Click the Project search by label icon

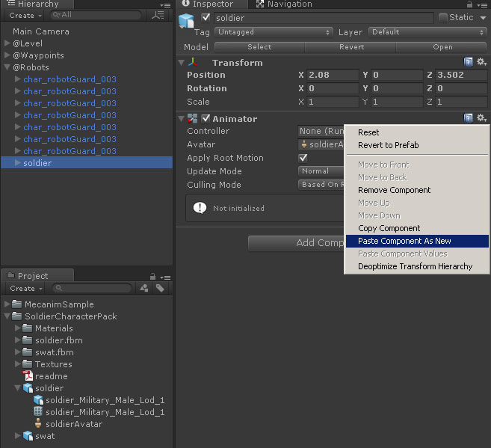coord(160,288)
